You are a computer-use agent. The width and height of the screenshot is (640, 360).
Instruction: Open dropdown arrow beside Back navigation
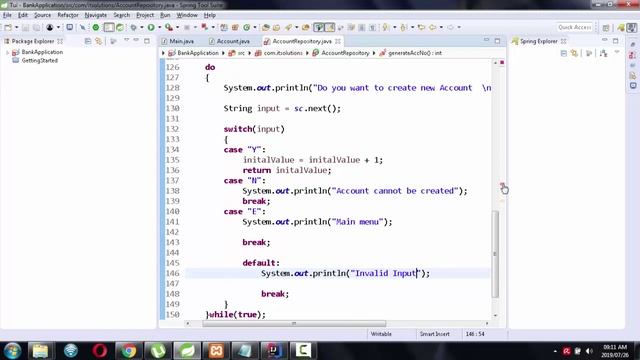tap(441, 27)
